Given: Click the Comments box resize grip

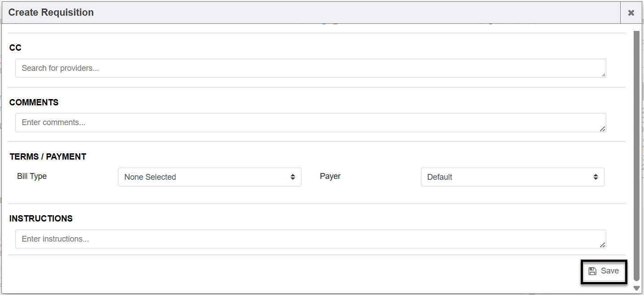Looking at the screenshot, I should 603,129.
